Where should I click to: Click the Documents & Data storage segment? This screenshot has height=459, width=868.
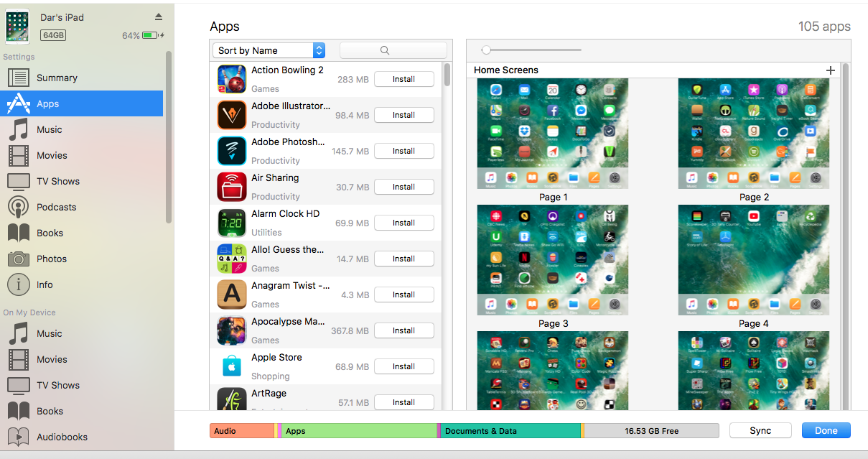point(510,431)
